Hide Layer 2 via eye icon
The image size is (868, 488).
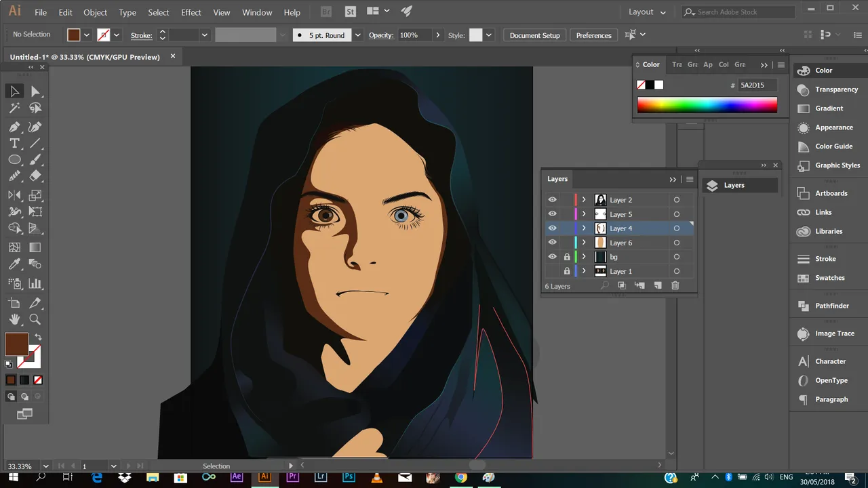pos(552,200)
